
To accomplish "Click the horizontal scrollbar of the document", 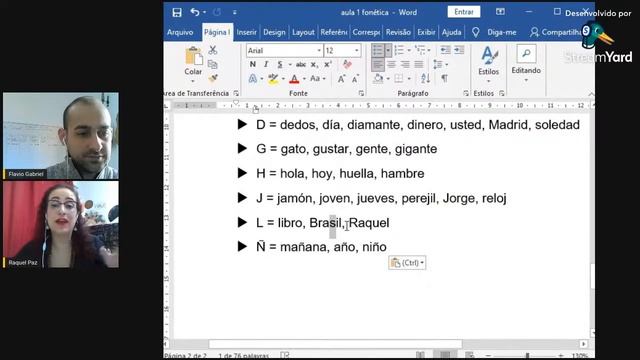I will 335,344.
